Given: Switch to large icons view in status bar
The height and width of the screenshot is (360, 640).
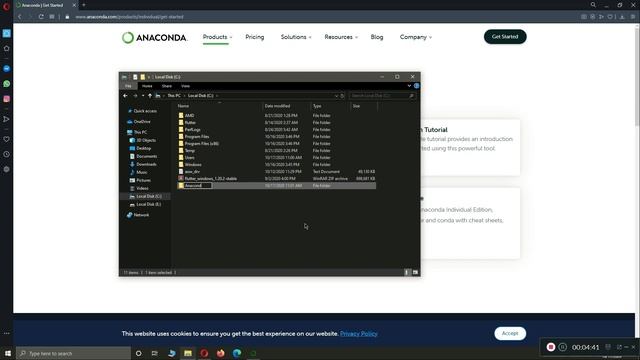Looking at the screenshot, I should (x=415, y=272).
